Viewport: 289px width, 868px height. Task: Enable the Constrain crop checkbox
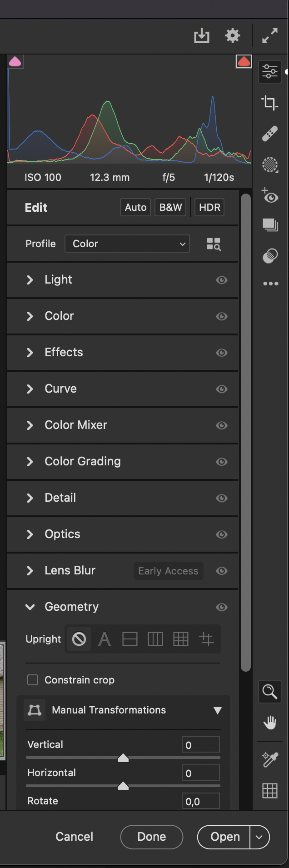click(x=33, y=680)
